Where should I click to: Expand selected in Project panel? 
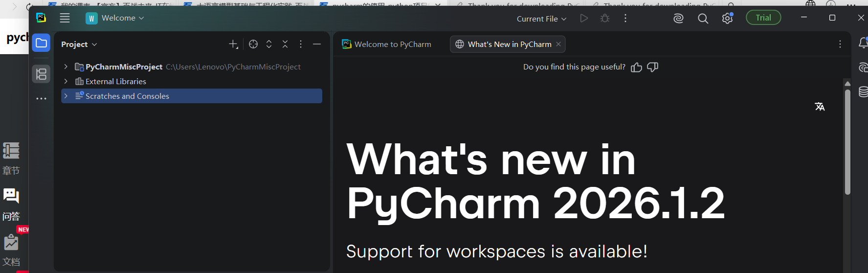[269, 44]
